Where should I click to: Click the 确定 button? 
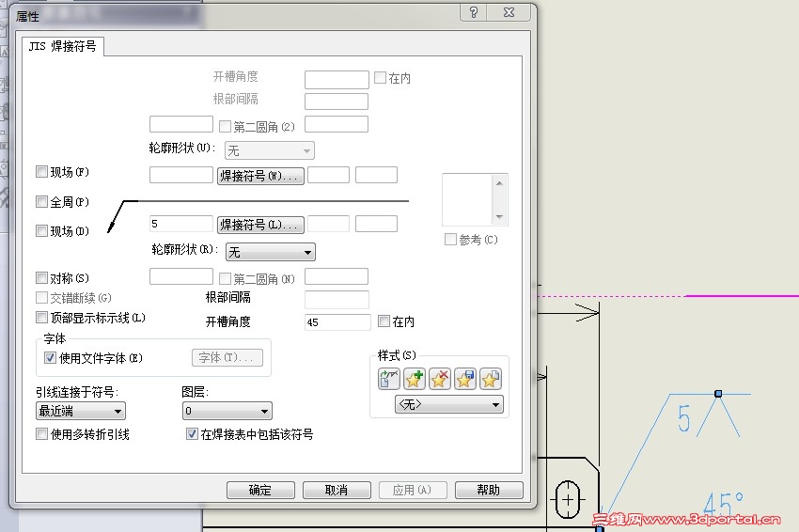[260, 491]
